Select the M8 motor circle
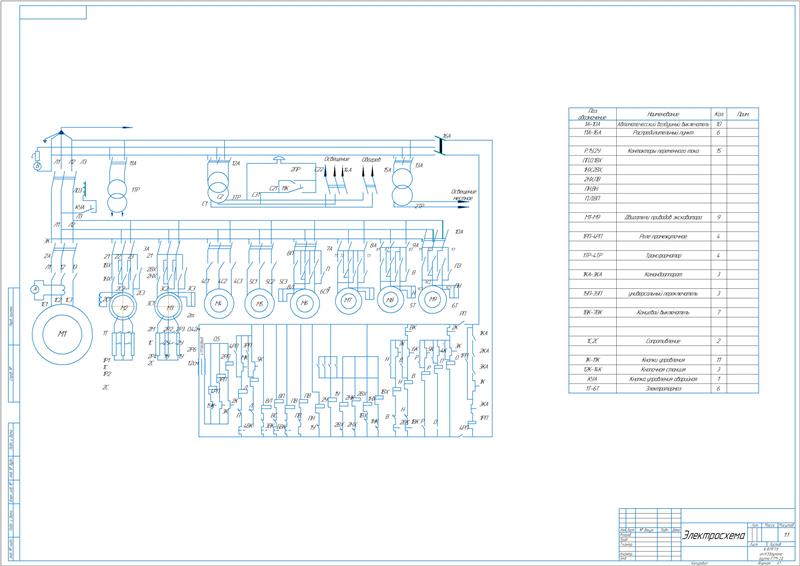The width and height of the screenshot is (800, 566). [391, 300]
